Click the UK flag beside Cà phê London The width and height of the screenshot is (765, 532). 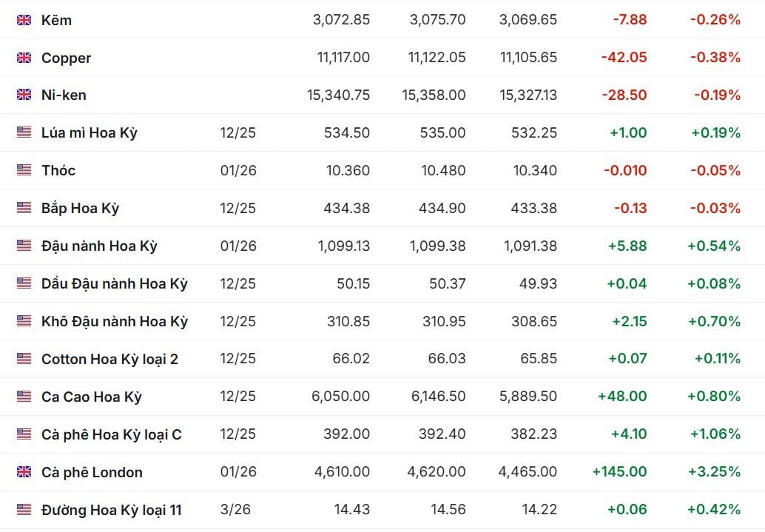(x=24, y=472)
